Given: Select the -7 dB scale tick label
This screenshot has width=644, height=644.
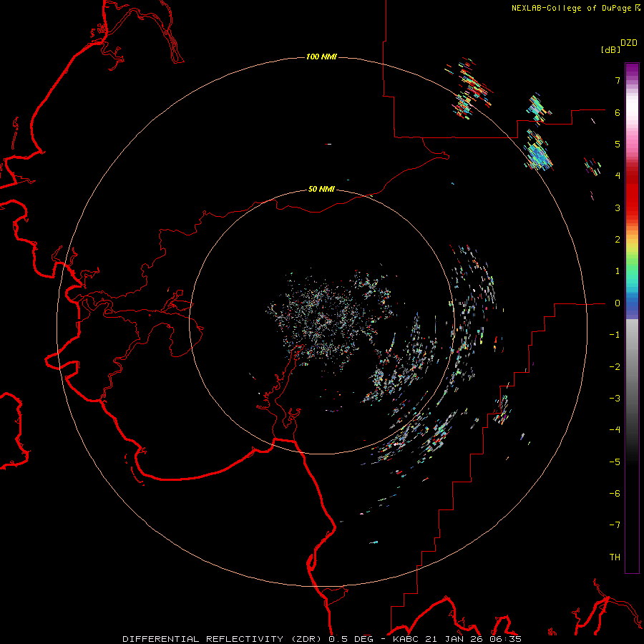Looking at the screenshot, I should coord(615,525).
